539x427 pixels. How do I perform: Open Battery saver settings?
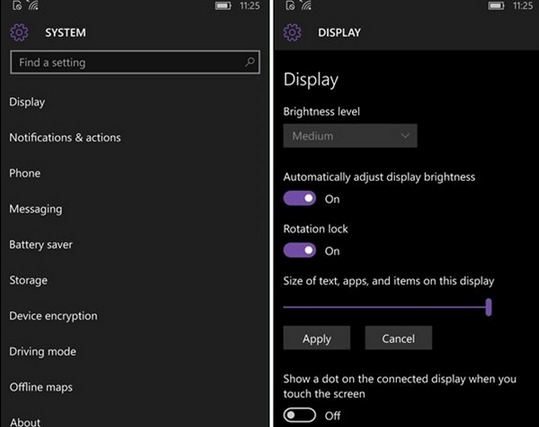point(41,245)
